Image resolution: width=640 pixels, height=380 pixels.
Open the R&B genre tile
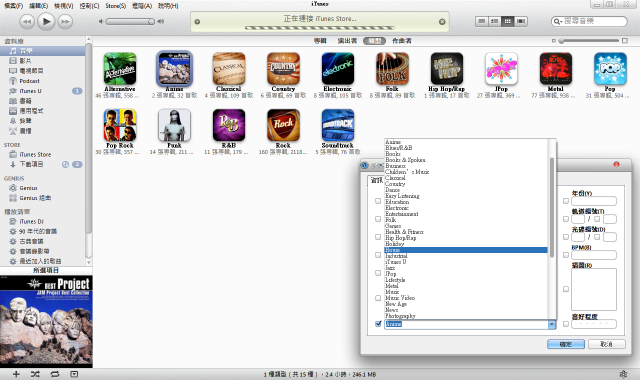click(229, 125)
